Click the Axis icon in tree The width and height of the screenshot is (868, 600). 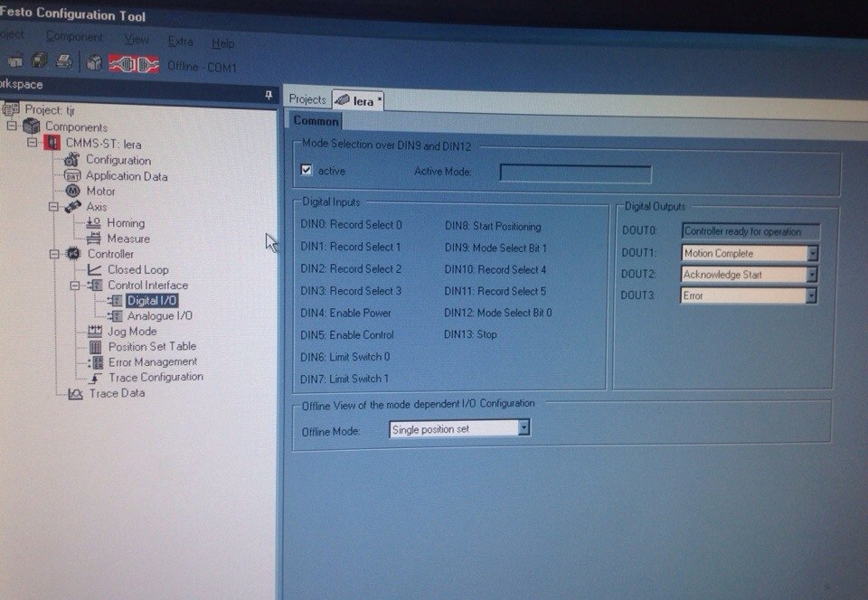[x=73, y=207]
